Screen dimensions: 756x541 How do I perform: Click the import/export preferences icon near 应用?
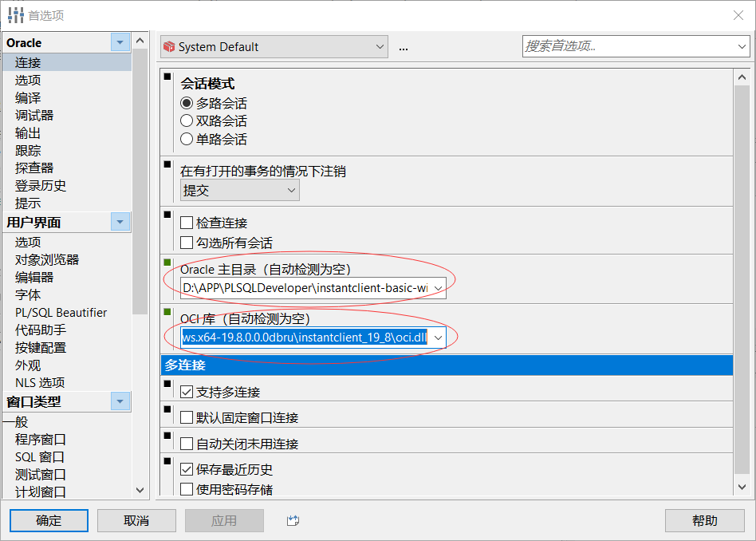pos(292,520)
